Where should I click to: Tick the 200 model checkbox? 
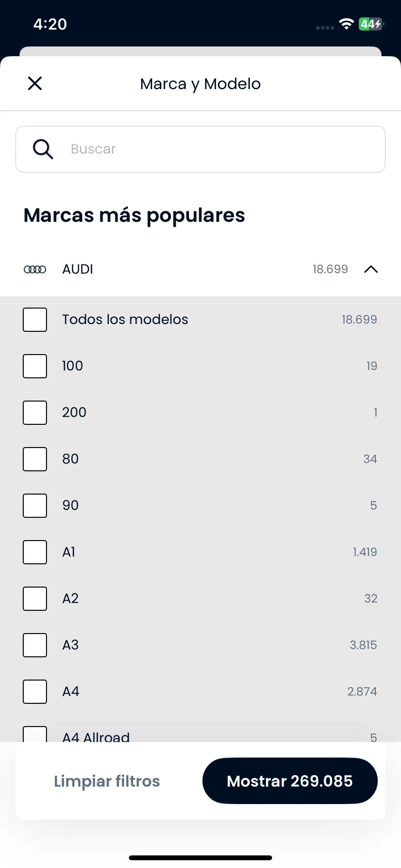tap(35, 413)
